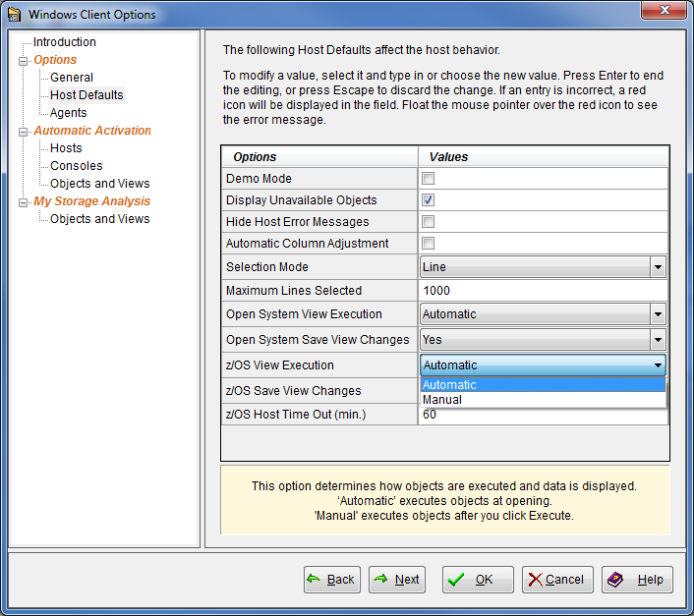
Task: Click the Demo Mode option label
Action: pos(259,179)
